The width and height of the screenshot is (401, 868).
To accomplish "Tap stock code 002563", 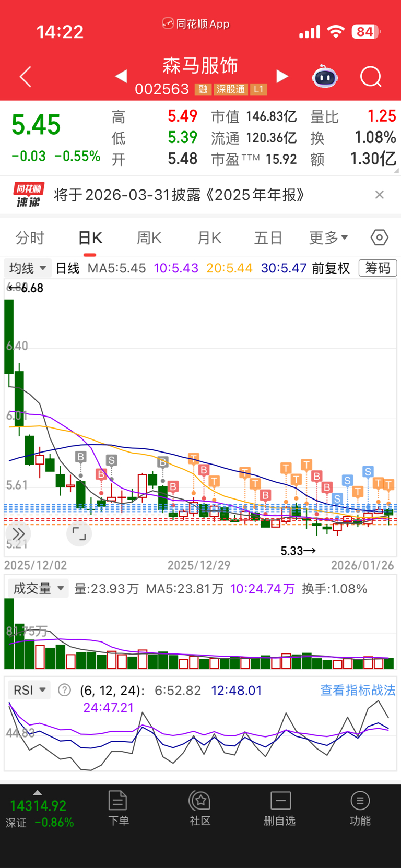I will (x=162, y=89).
